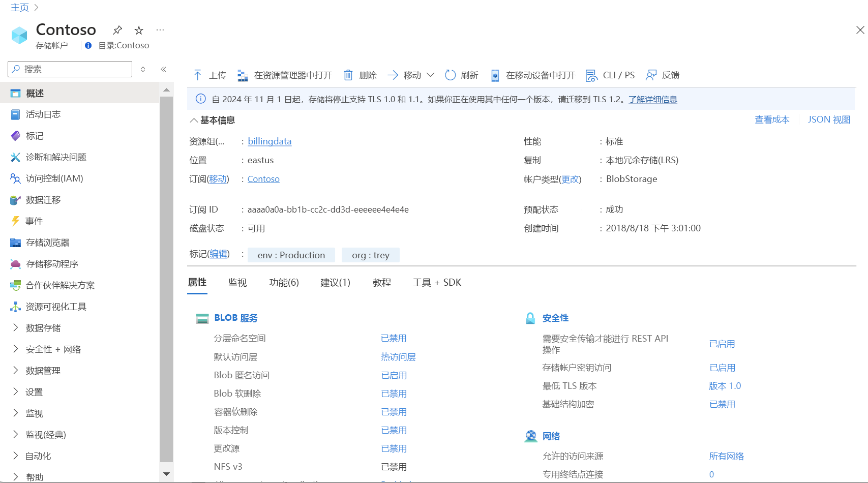Click the info icon in TLS notice banner
Viewport: 868px width, 483px height.
[x=201, y=99]
